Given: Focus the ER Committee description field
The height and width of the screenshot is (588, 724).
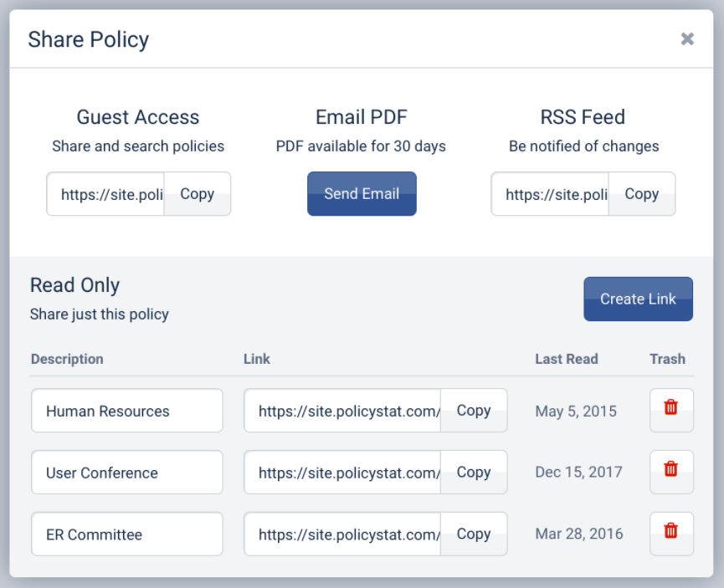Looking at the screenshot, I should point(127,534).
